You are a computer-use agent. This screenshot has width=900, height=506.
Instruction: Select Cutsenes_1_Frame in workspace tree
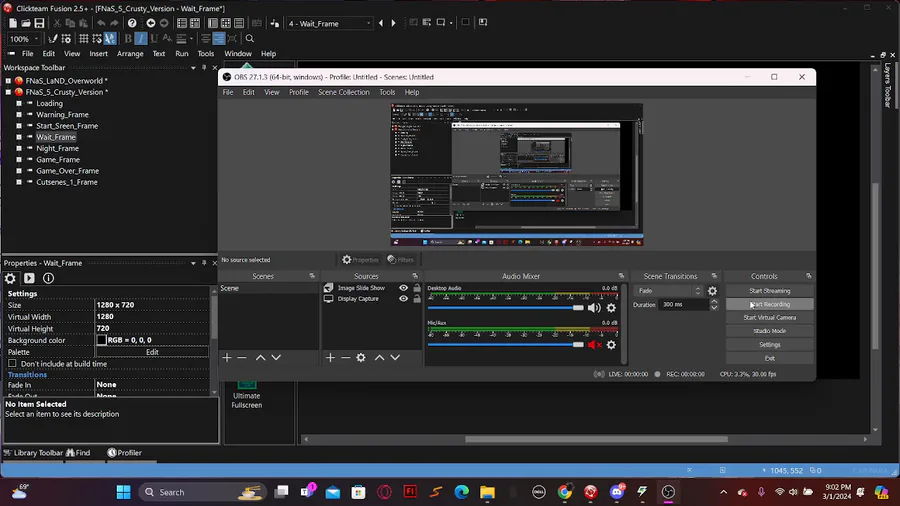[67, 182]
